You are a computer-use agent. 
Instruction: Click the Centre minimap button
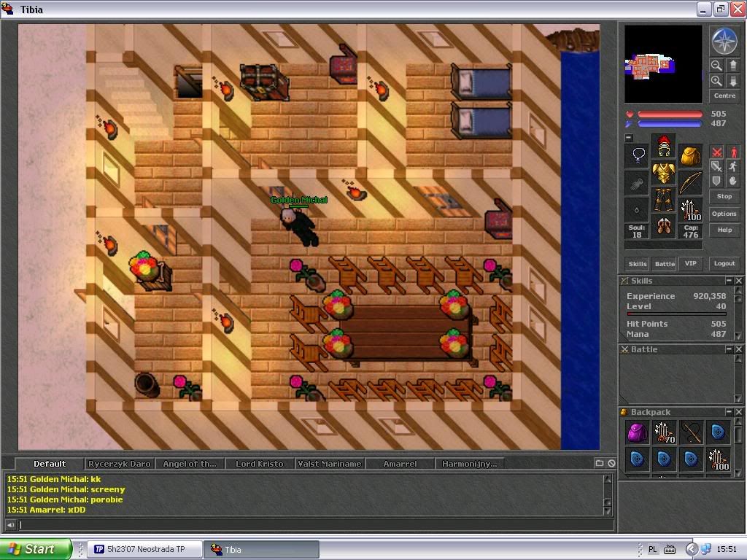[724, 96]
